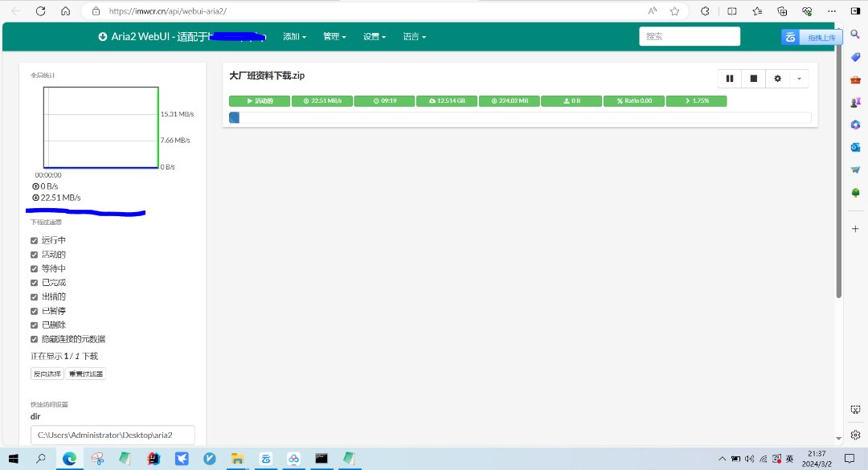Toggle the 已完成 filter checkbox
Screen dimensions: 868x470
point(34,283)
